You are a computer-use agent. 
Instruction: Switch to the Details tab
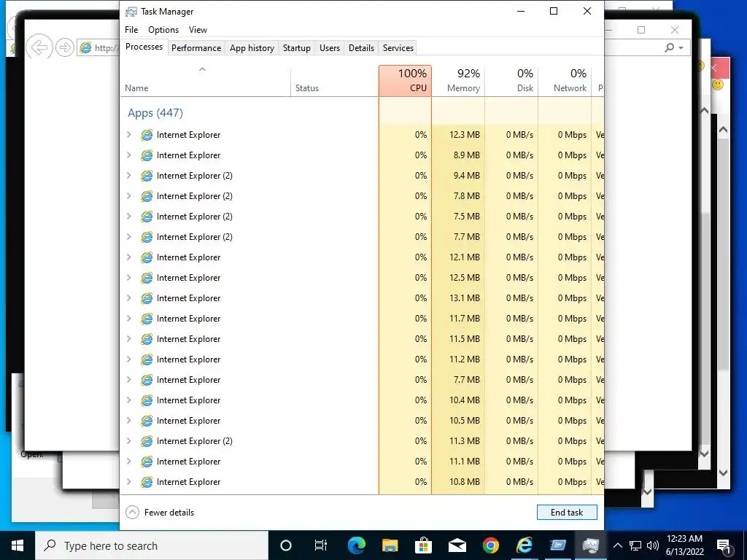361,47
